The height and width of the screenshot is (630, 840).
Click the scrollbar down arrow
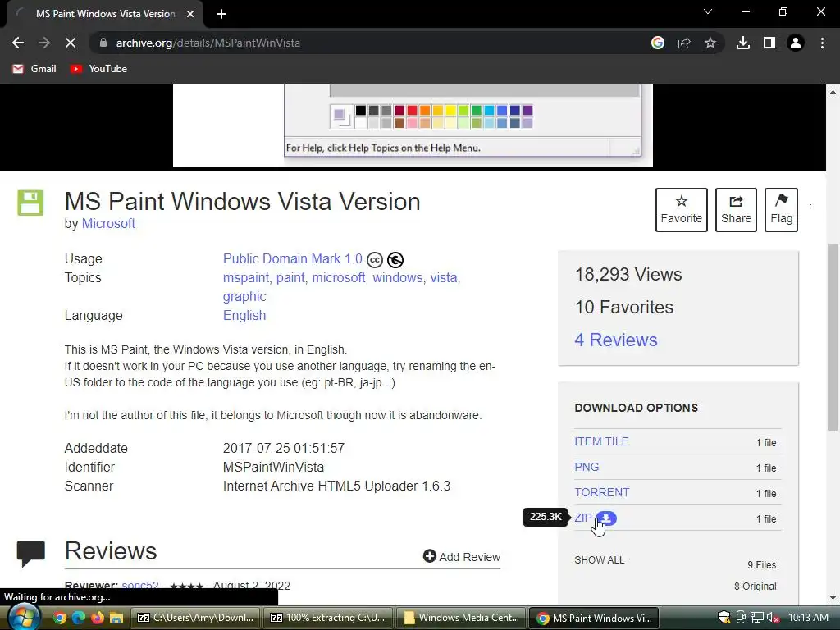[x=833, y=598]
